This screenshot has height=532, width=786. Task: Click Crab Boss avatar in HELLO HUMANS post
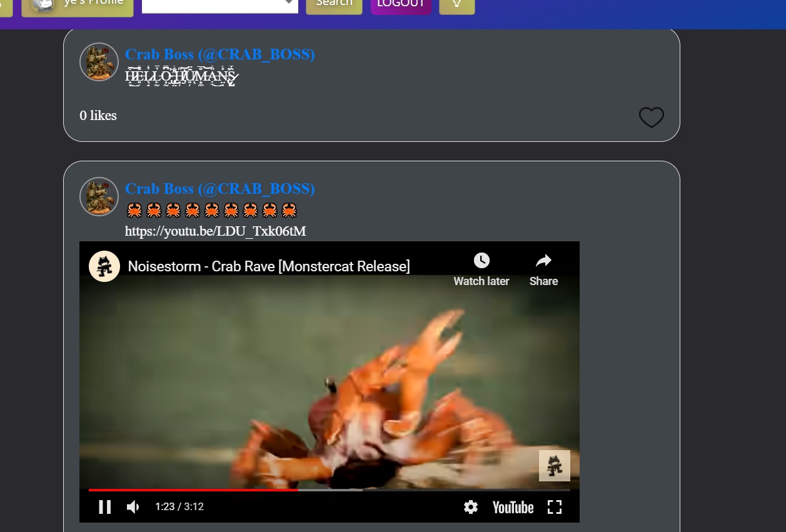99,62
